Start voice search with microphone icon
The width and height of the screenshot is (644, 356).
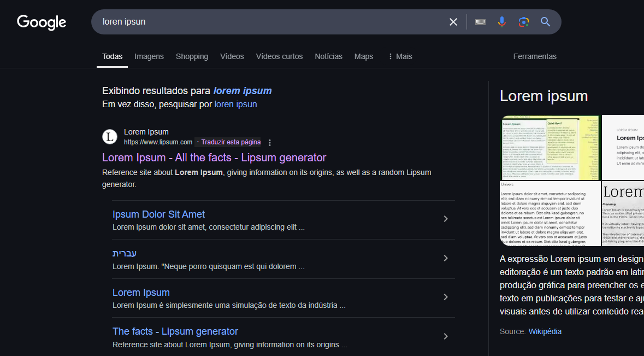coord(502,22)
